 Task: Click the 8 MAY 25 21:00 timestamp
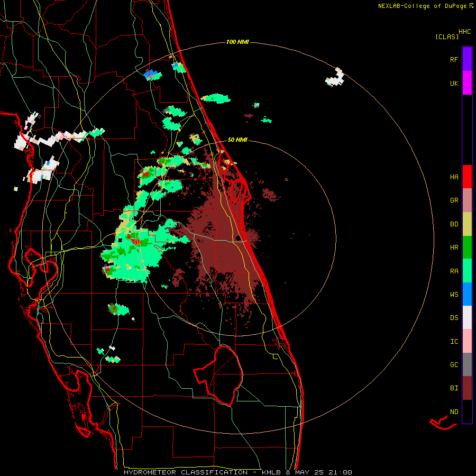coord(319,472)
